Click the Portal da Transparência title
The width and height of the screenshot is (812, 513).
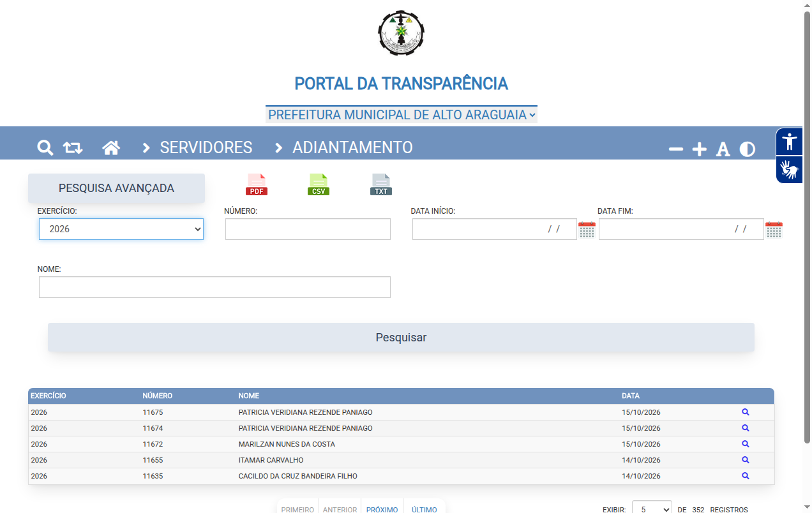point(401,84)
